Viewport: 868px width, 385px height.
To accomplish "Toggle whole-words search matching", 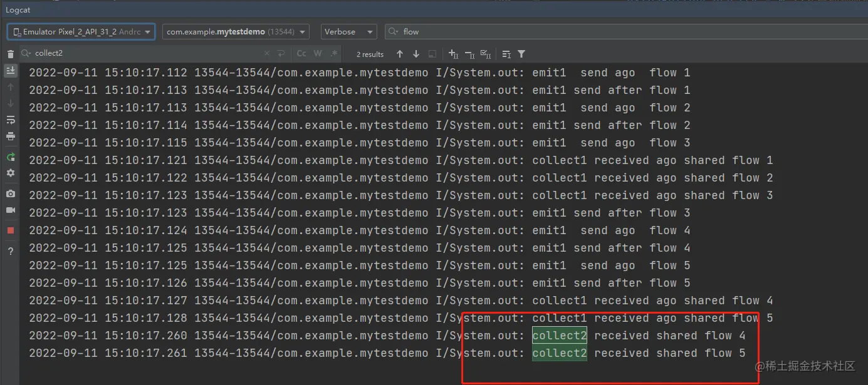I will click(x=317, y=53).
